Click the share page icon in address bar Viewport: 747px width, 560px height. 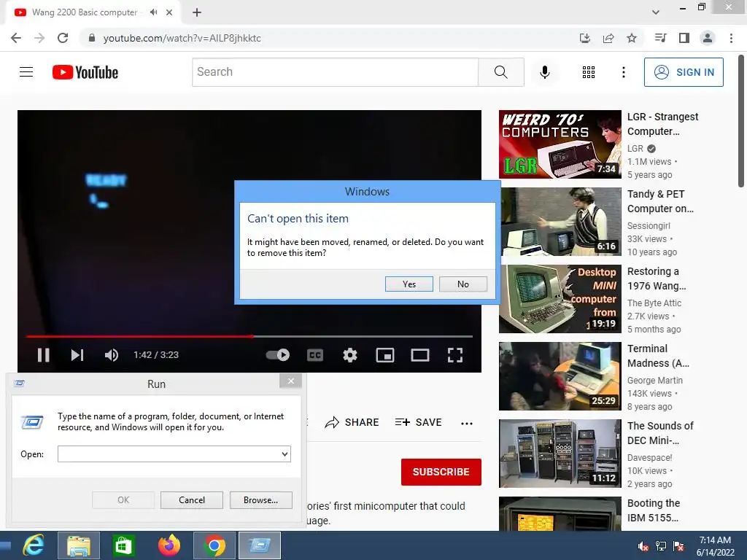(x=608, y=38)
